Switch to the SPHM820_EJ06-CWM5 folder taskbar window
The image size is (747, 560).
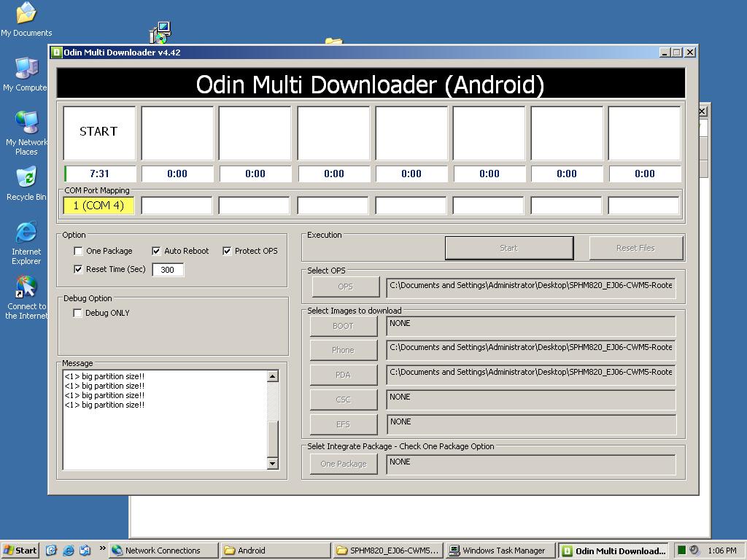coord(388,551)
